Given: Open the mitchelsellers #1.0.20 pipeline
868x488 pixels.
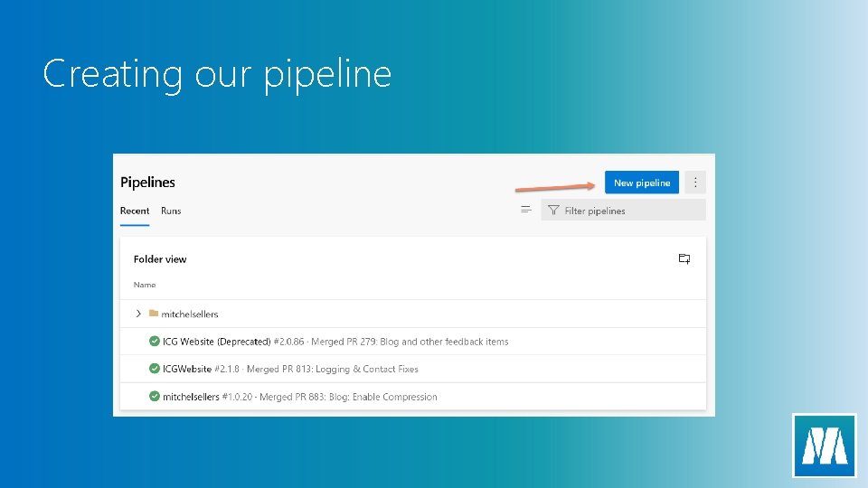Looking at the screenshot, I should tap(191, 397).
